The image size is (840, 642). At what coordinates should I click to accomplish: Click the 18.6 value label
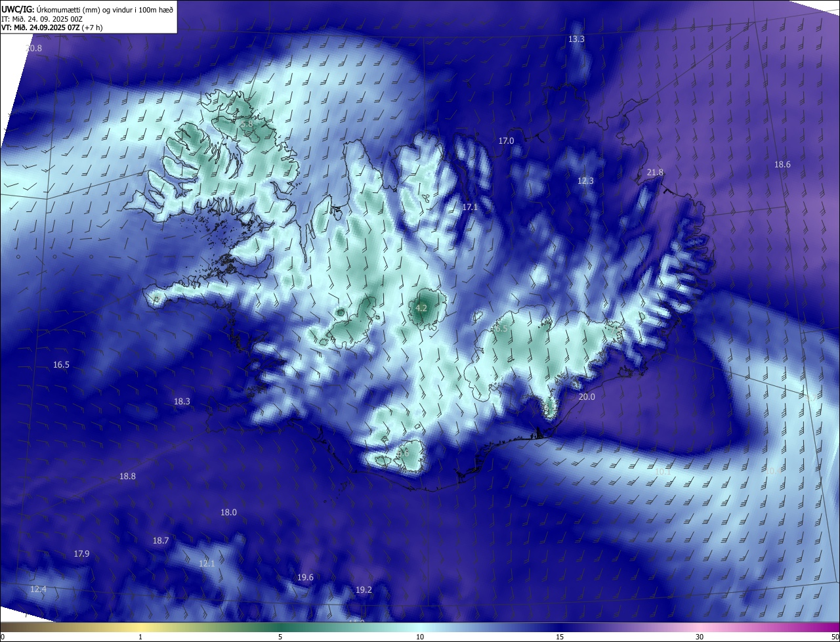pyautogui.click(x=782, y=165)
